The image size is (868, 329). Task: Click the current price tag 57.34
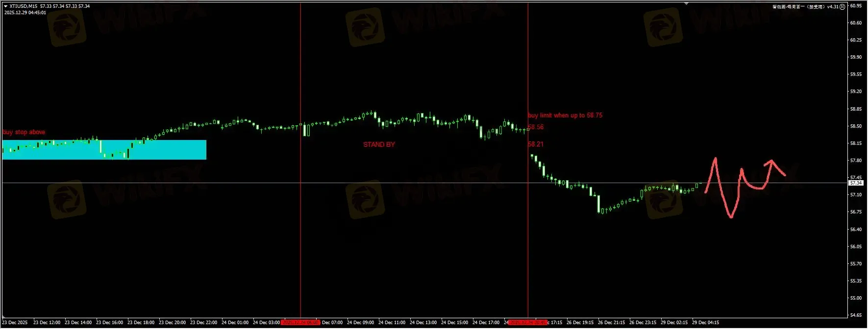(856, 183)
